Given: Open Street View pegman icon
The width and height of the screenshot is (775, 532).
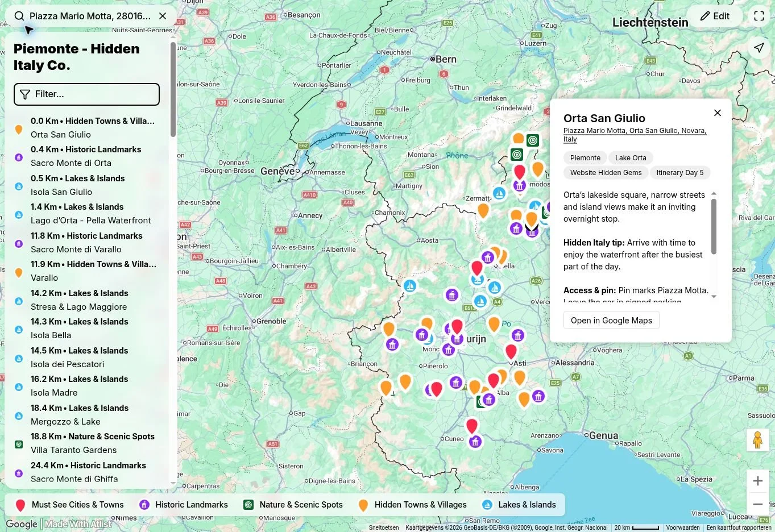Looking at the screenshot, I should (x=757, y=440).
